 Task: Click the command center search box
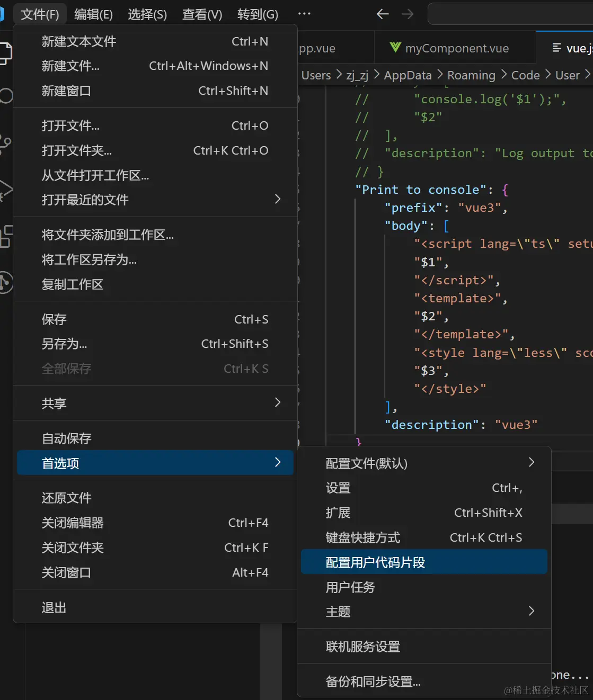509,14
